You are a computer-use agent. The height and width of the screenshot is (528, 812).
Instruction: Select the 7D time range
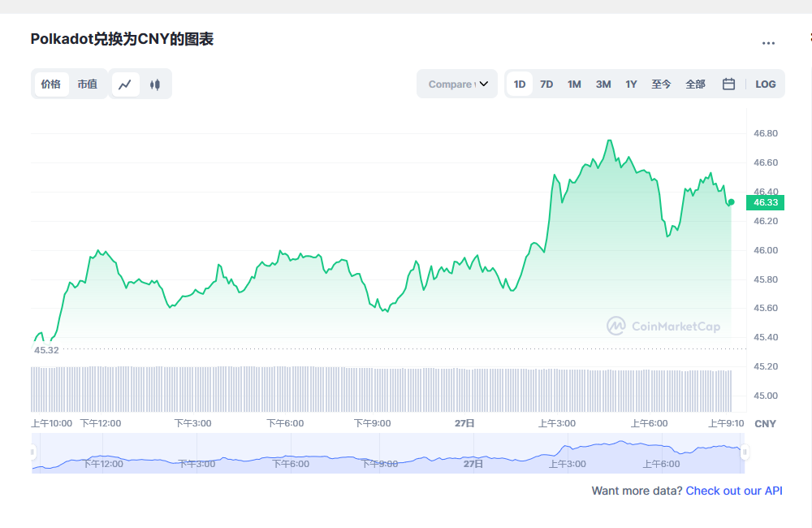(x=546, y=84)
